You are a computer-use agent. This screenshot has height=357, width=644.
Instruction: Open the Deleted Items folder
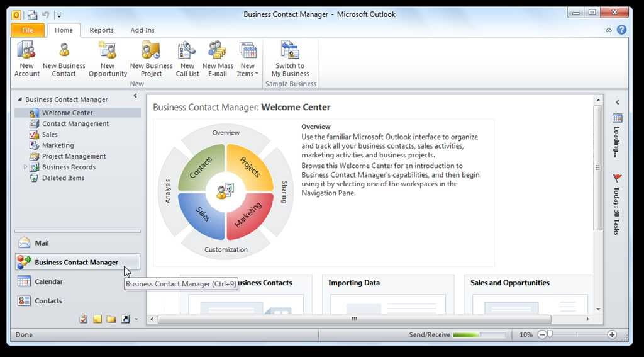click(63, 178)
